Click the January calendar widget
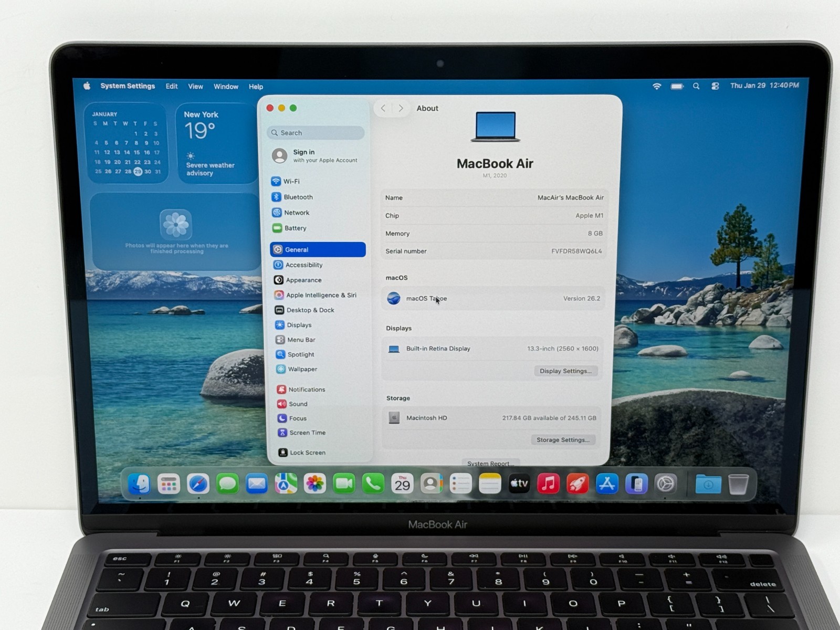 tap(126, 143)
